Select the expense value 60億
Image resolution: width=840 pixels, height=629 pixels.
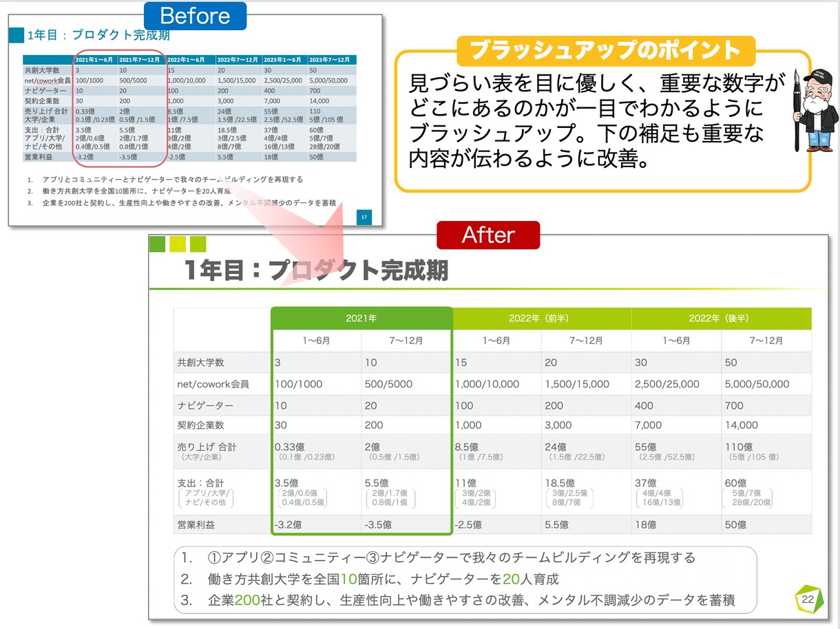[x=735, y=483]
